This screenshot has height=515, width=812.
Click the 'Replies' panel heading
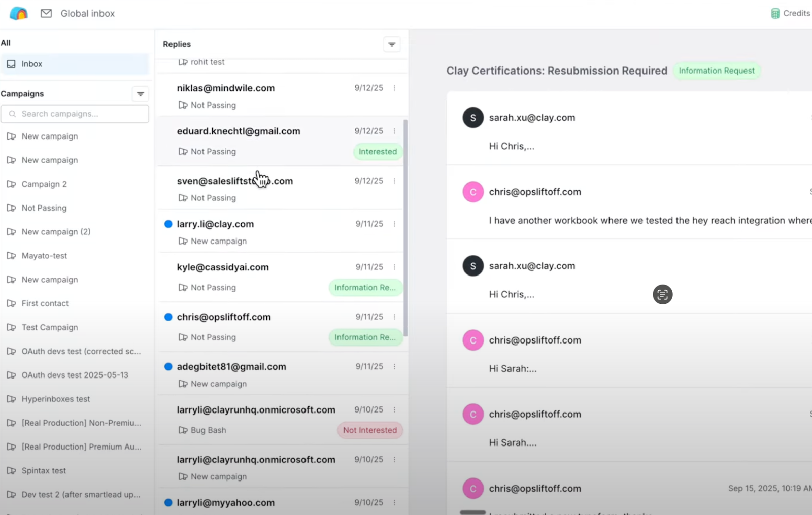[x=177, y=44]
